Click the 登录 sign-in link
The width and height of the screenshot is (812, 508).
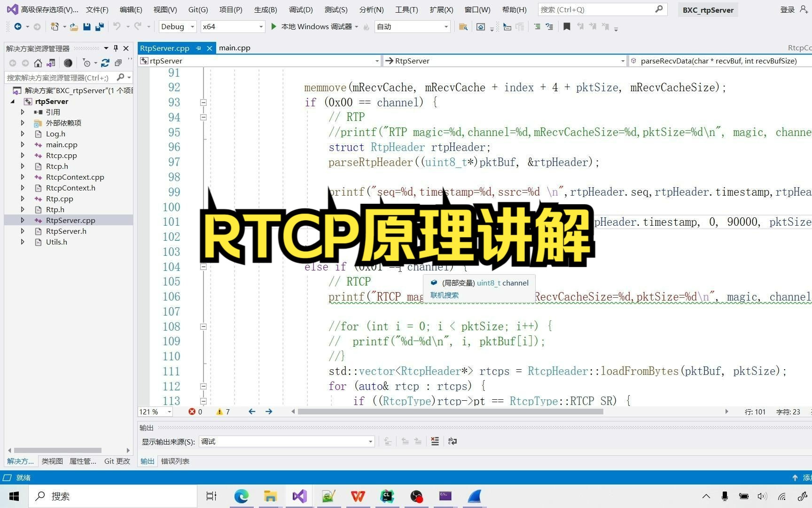787,9
